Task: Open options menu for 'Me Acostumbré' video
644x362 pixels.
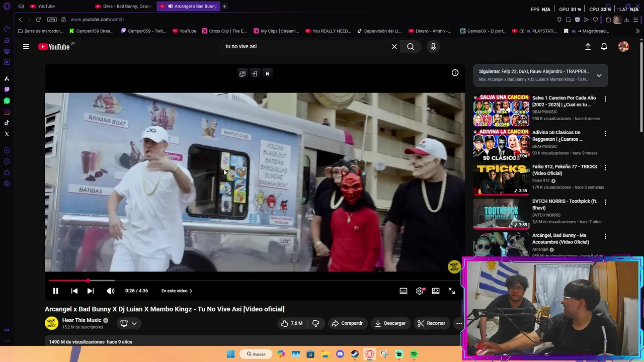Action: click(x=605, y=236)
